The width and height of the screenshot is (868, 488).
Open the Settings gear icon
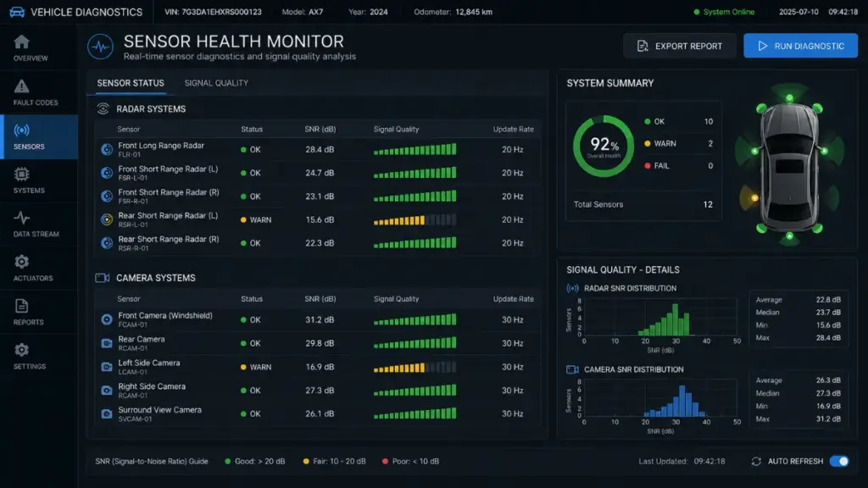[x=21, y=350]
